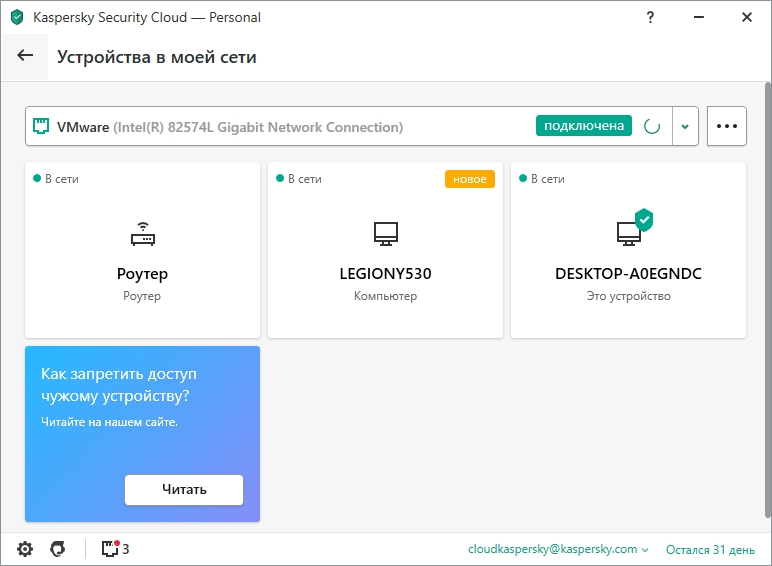
Task: Open help via the question mark icon
Action: click(650, 17)
